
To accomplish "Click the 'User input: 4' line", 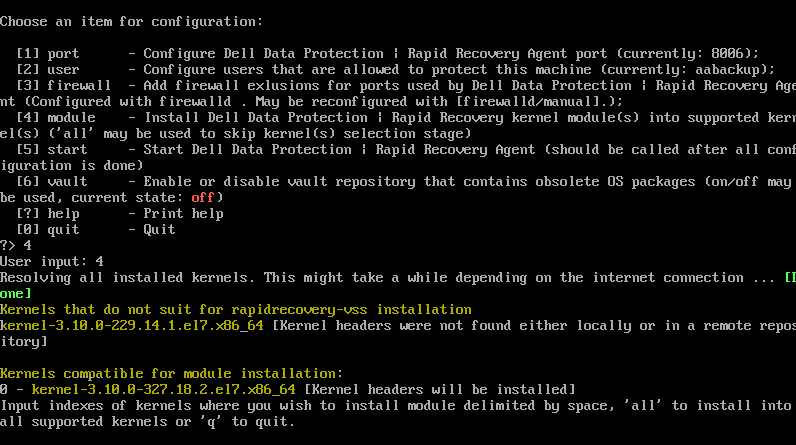I will click(x=52, y=261).
